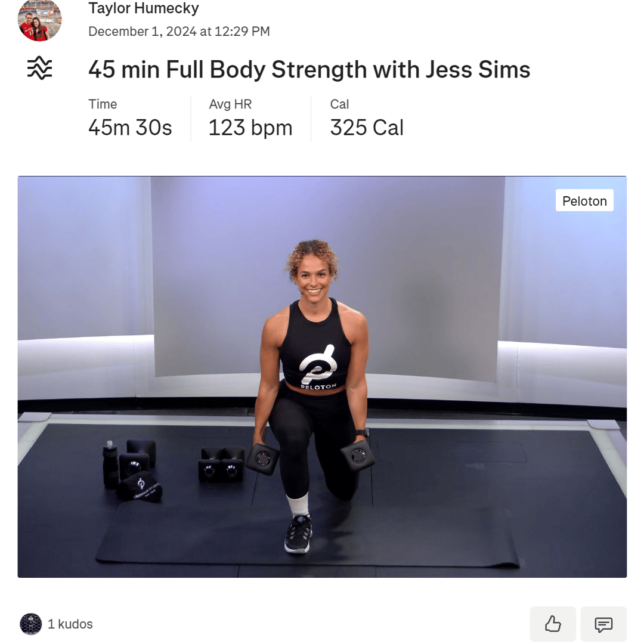Click the kudos giver's small avatar
The width and height of the screenshot is (644, 644).
click(x=31, y=624)
